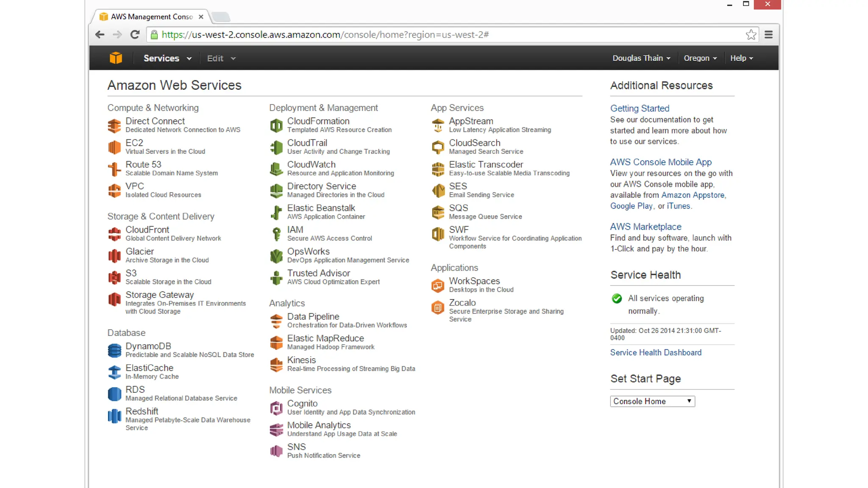Open the Edit menu in navbar
Image resolution: width=868 pixels, height=488 pixels.
(x=221, y=58)
